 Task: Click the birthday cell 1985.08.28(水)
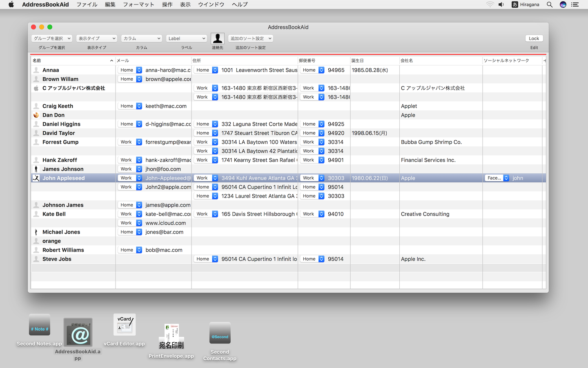pos(370,70)
